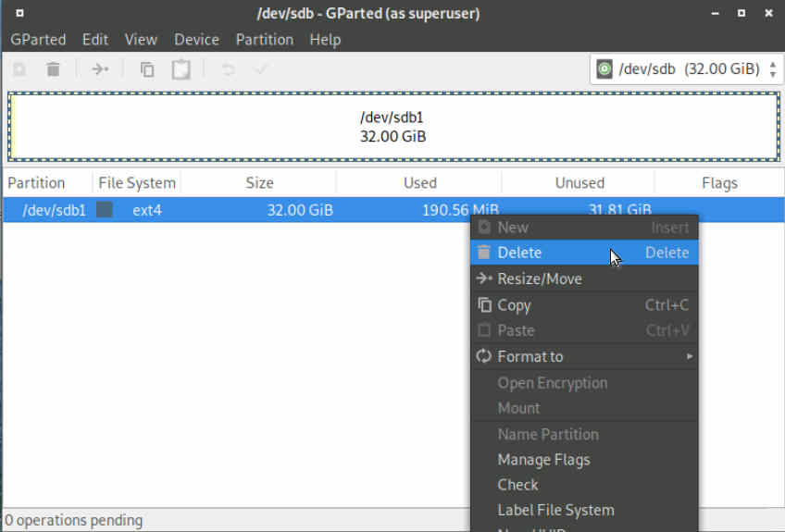Choose Check in the context menu

pyautogui.click(x=584, y=485)
